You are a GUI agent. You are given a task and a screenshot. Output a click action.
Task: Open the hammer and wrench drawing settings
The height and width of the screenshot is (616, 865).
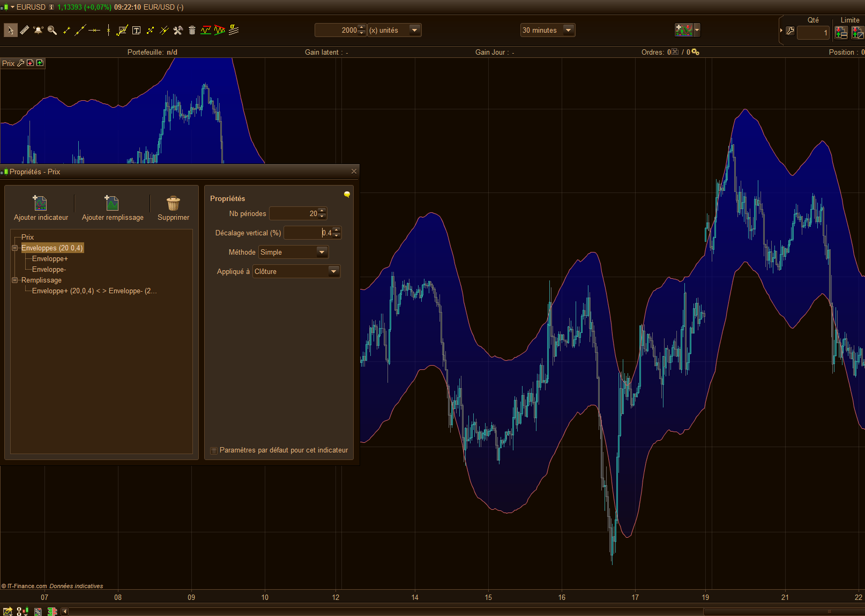pyautogui.click(x=178, y=30)
